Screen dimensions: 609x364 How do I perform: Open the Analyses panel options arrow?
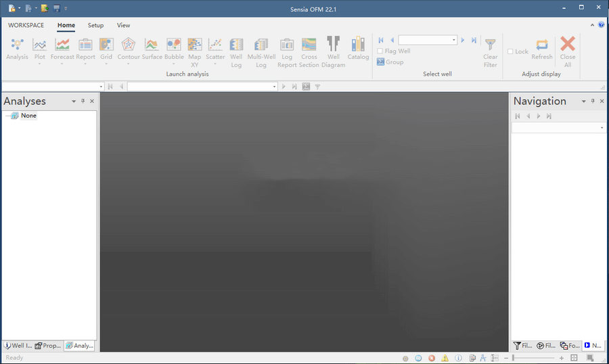[x=74, y=101]
